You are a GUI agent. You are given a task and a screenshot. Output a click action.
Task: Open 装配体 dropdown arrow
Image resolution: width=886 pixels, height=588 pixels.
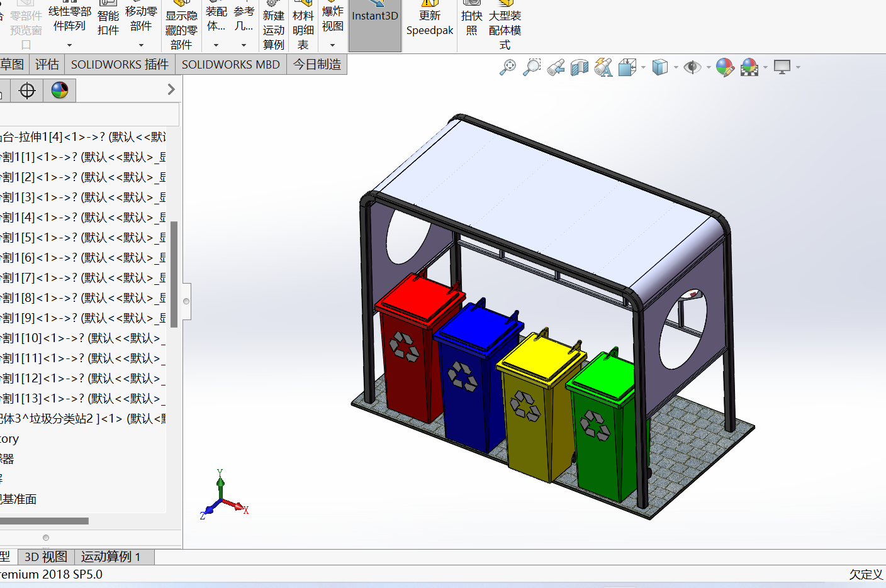(x=216, y=45)
